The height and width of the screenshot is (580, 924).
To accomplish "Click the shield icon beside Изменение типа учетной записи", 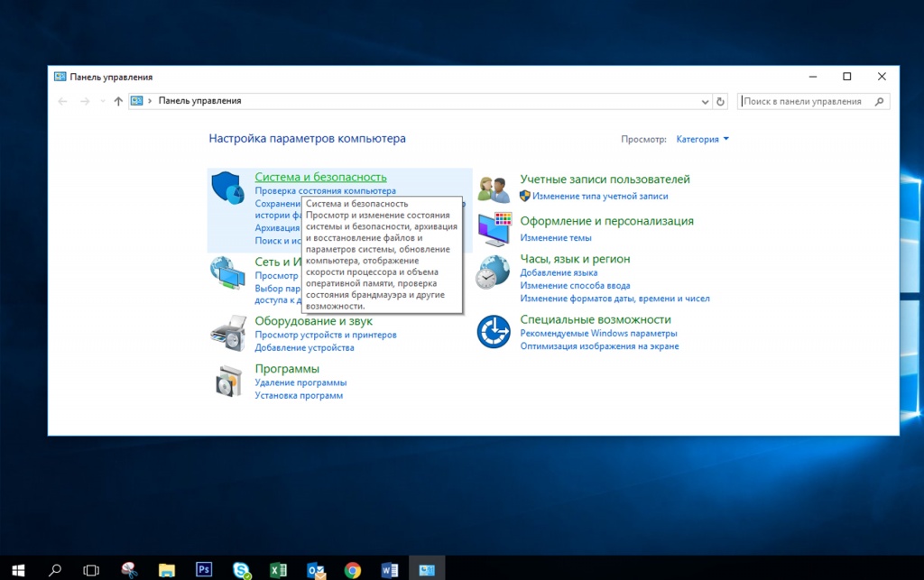I will pyautogui.click(x=525, y=196).
